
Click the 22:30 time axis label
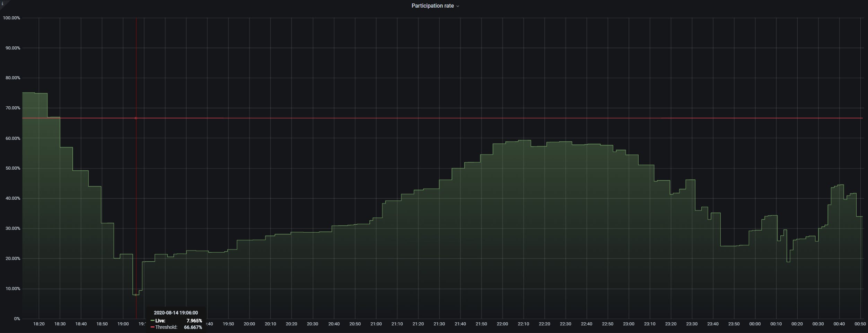tap(565, 324)
